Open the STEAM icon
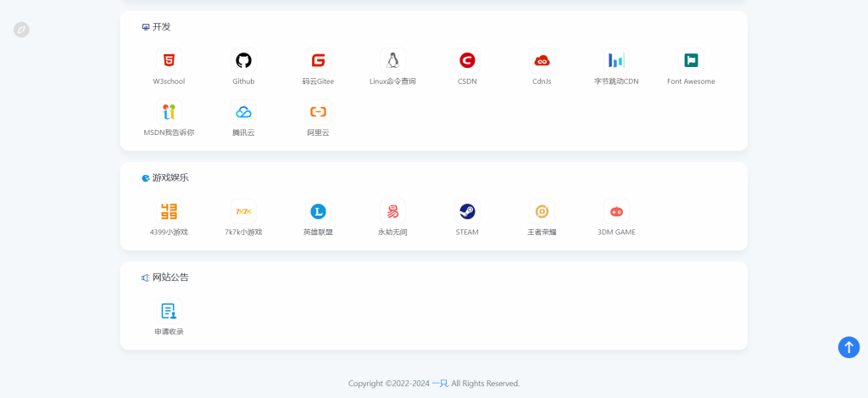868x398 pixels. click(x=467, y=211)
